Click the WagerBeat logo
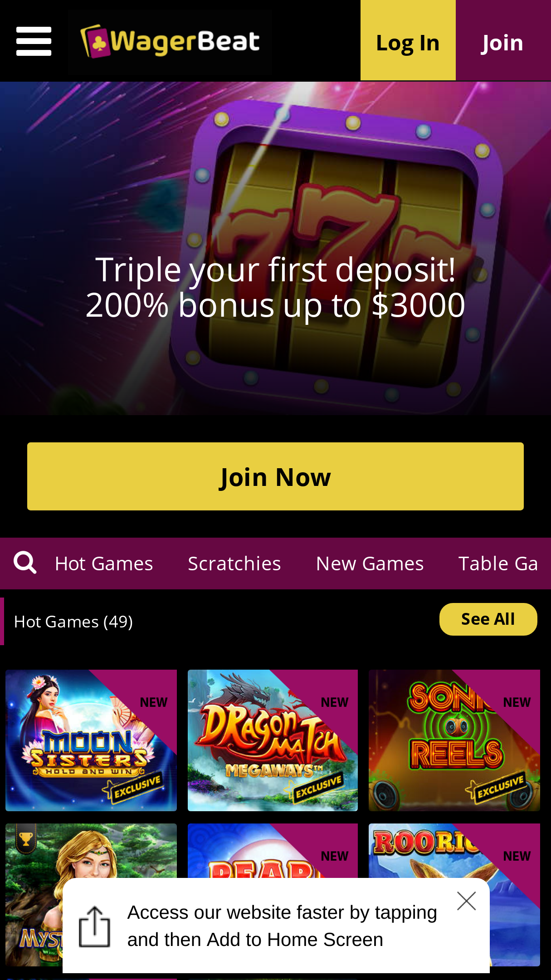 click(x=170, y=42)
